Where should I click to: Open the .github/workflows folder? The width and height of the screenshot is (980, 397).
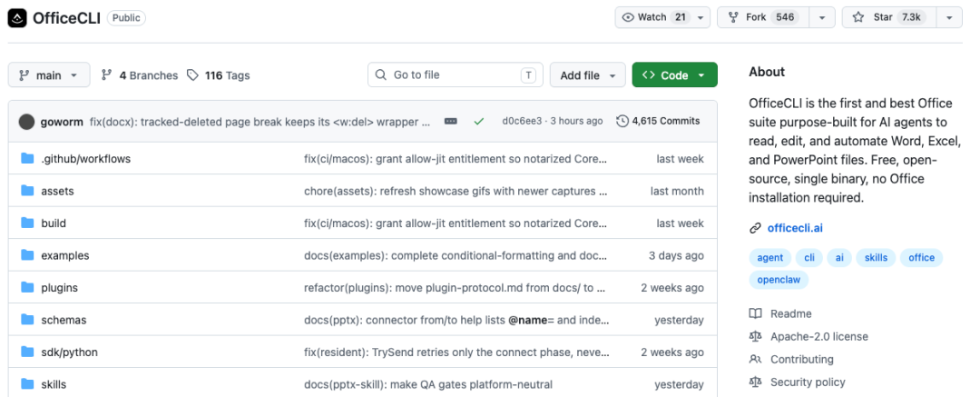click(85, 159)
